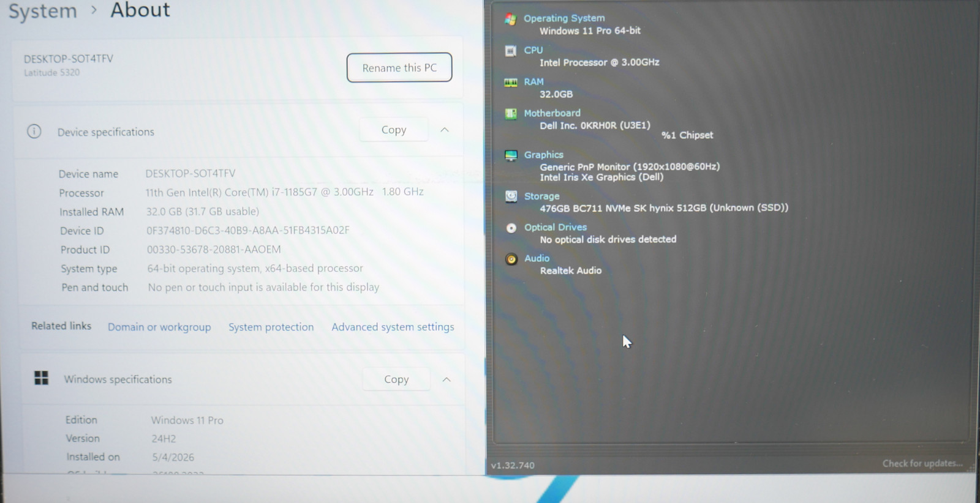980x503 pixels.
Task: Click Dell Inc. 0KRH0R (U3E1) motherboard text
Action: click(x=595, y=125)
